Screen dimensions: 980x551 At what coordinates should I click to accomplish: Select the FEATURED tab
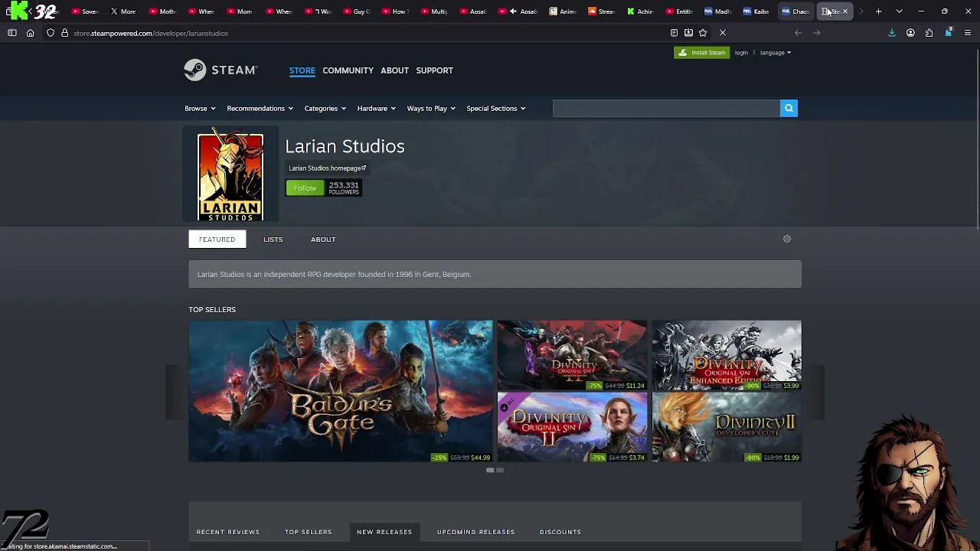point(217,240)
